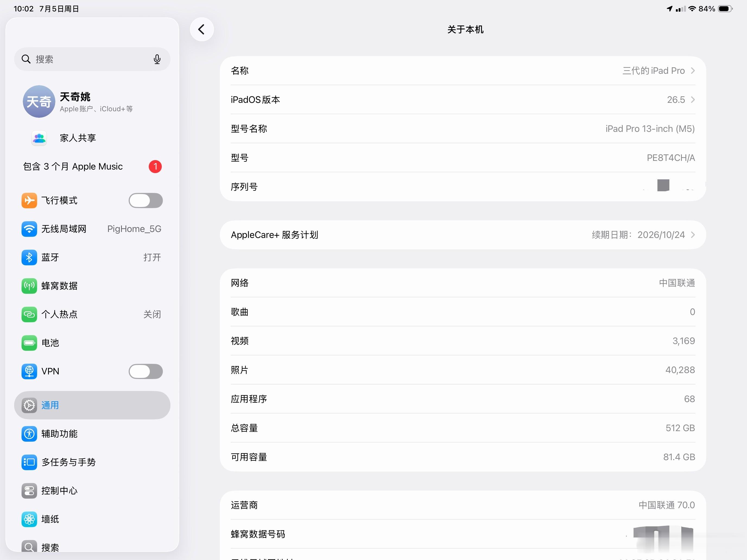Screen dimensions: 747x560
Task: Tap the Wi-Fi 无线局域网 icon
Action: point(29,229)
